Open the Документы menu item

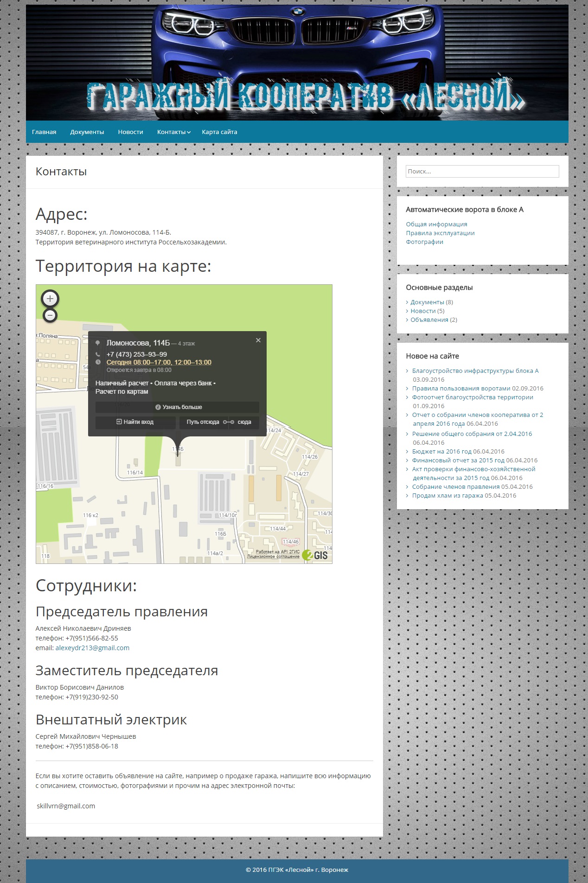point(87,132)
